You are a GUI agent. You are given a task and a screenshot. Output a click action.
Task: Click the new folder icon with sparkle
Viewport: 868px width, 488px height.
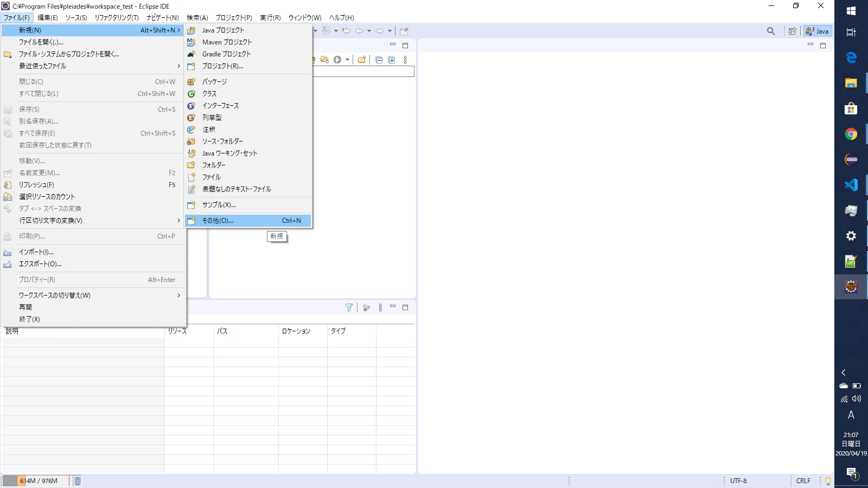(x=362, y=60)
